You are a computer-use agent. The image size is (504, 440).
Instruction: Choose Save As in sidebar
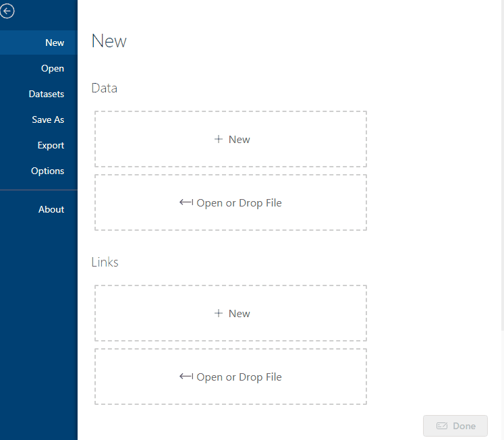[x=38, y=119]
